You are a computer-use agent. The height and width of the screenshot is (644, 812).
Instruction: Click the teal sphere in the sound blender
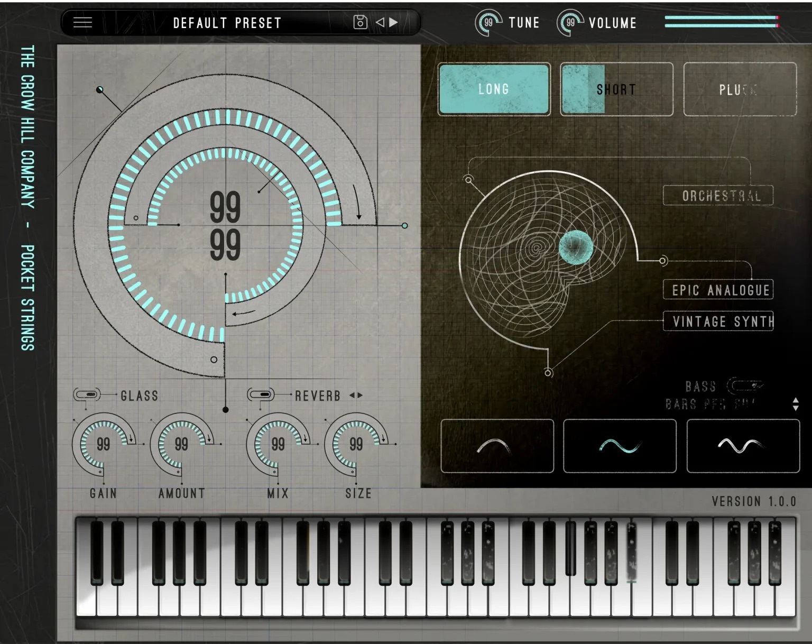click(x=576, y=246)
